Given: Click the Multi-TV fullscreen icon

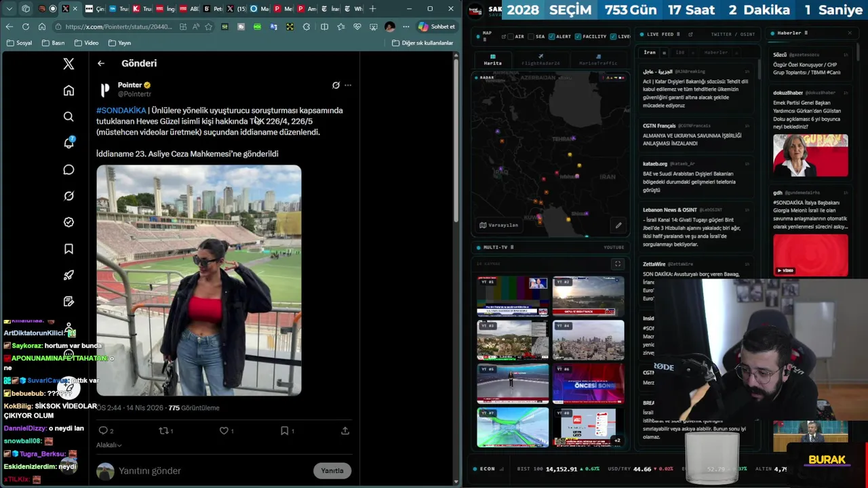Looking at the screenshot, I should (618, 264).
